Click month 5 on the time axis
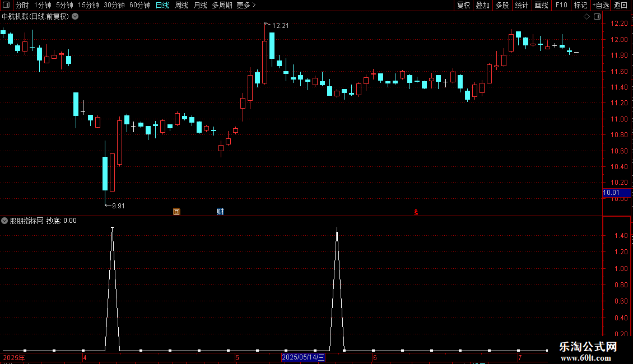633x364 pixels. [238, 357]
